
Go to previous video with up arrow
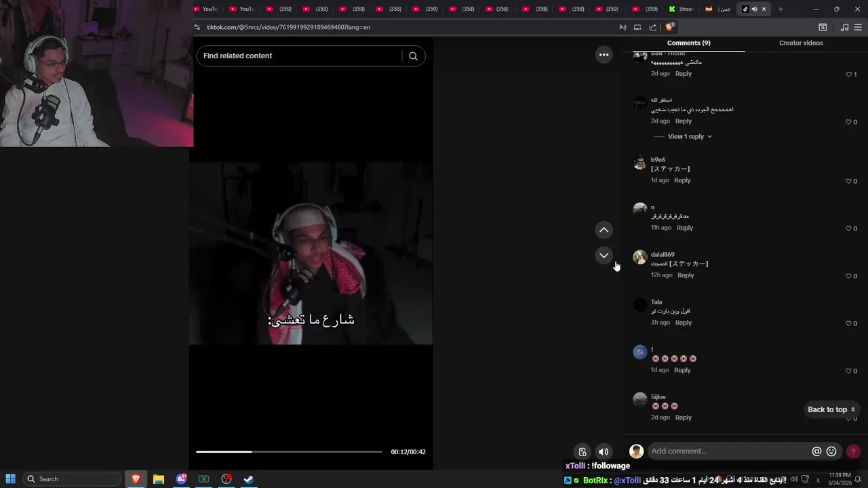[604, 230]
